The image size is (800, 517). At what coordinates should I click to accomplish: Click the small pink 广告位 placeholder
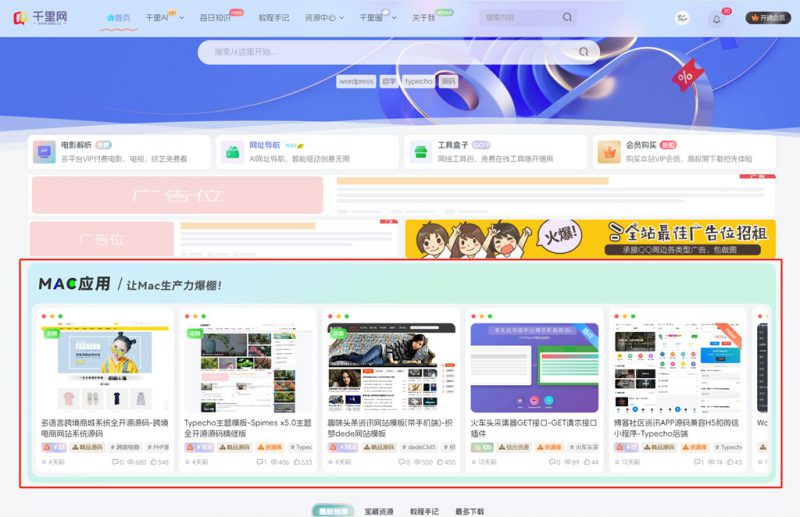tap(102, 239)
